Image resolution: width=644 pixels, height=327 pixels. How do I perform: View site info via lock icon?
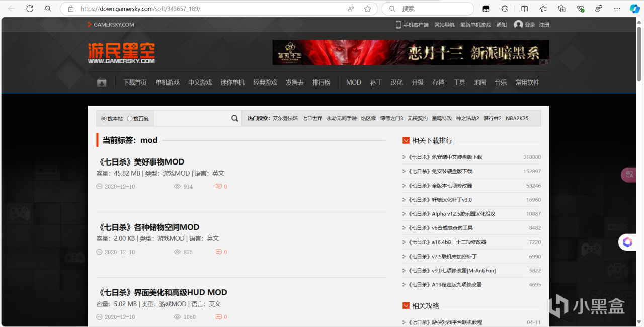pos(71,9)
